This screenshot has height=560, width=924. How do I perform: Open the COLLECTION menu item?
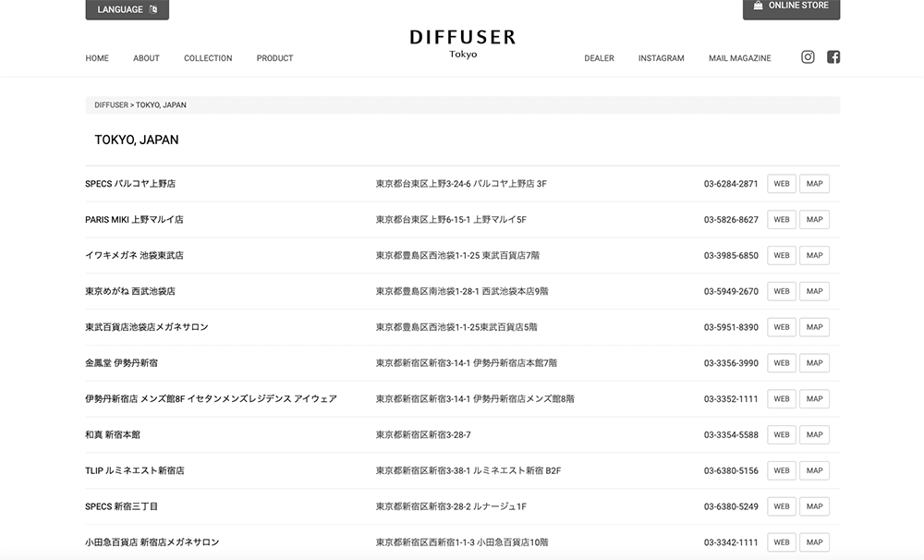(207, 58)
